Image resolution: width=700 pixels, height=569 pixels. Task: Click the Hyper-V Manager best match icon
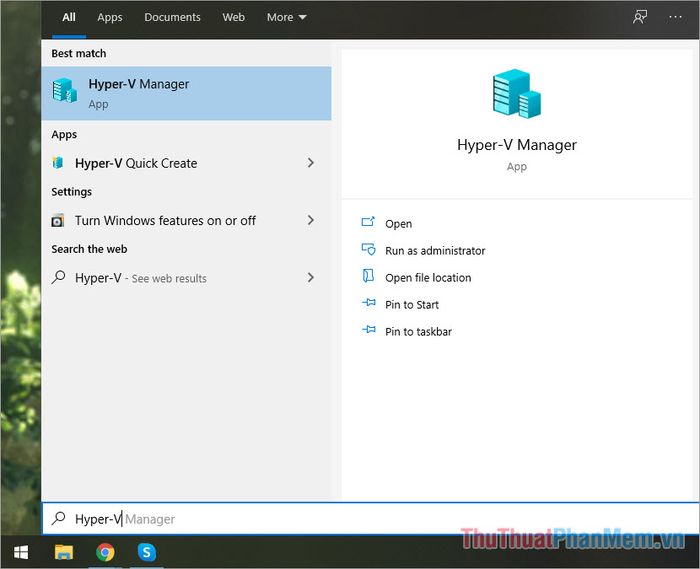click(64, 91)
